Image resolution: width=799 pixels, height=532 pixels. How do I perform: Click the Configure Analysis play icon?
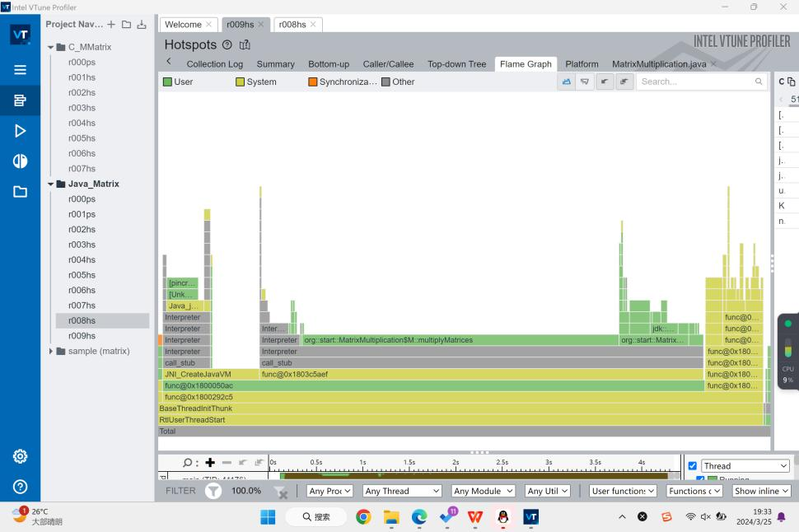(x=20, y=131)
